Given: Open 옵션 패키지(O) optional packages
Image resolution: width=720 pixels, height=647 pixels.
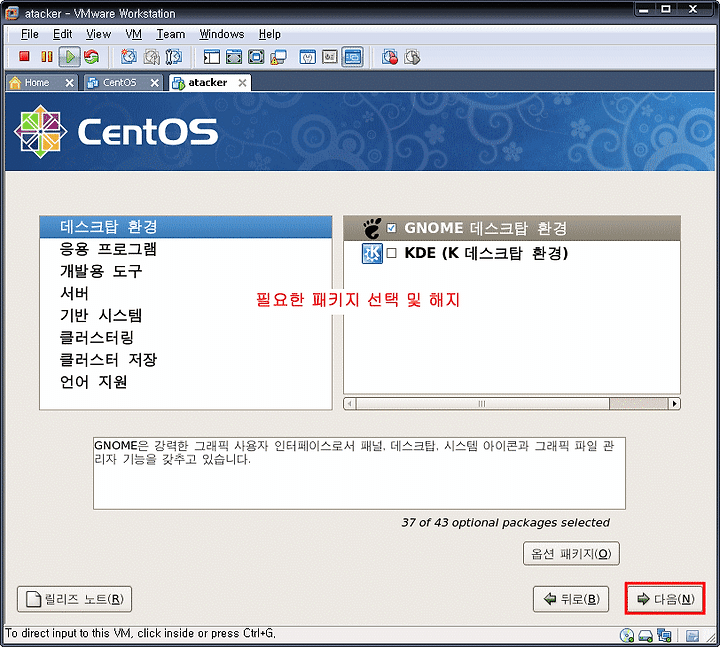Looking at the screenshot, I should (x=571, y=553).
